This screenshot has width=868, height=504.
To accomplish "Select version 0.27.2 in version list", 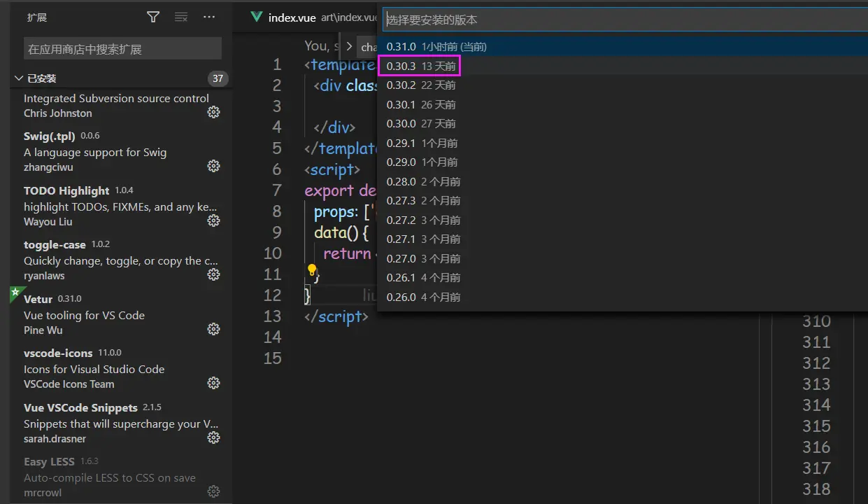I will pos(622,220).
